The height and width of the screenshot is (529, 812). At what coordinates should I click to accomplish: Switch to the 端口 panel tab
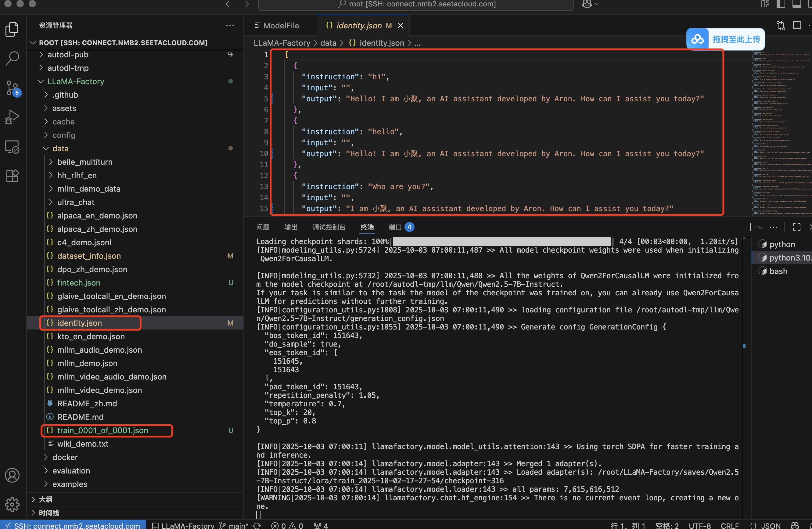tap(395, 227)
